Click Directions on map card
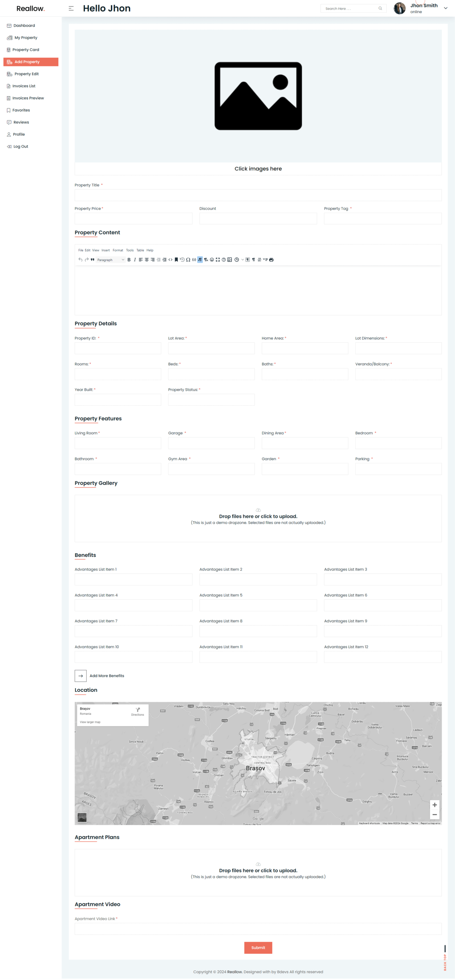This screenshot has width=455, height=980. tap(138, 712)
